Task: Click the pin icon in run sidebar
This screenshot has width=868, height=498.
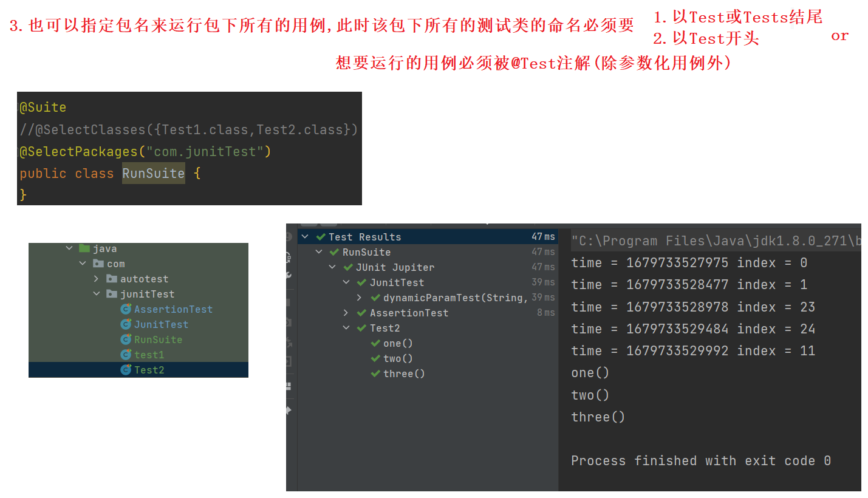Action: (x=288, y=411)
